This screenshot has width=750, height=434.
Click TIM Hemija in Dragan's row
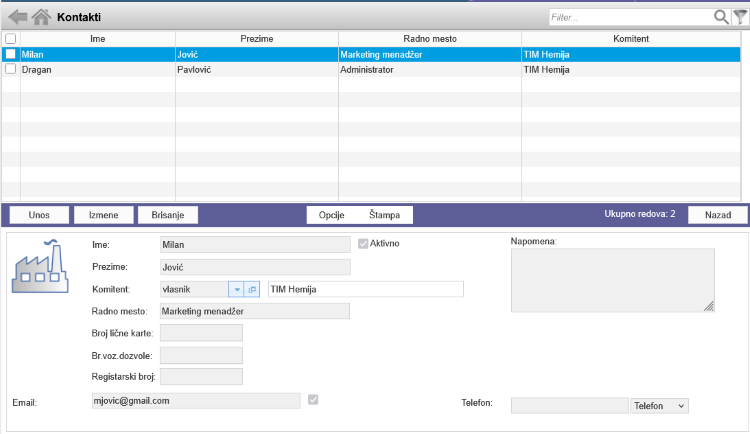[631, 69]
